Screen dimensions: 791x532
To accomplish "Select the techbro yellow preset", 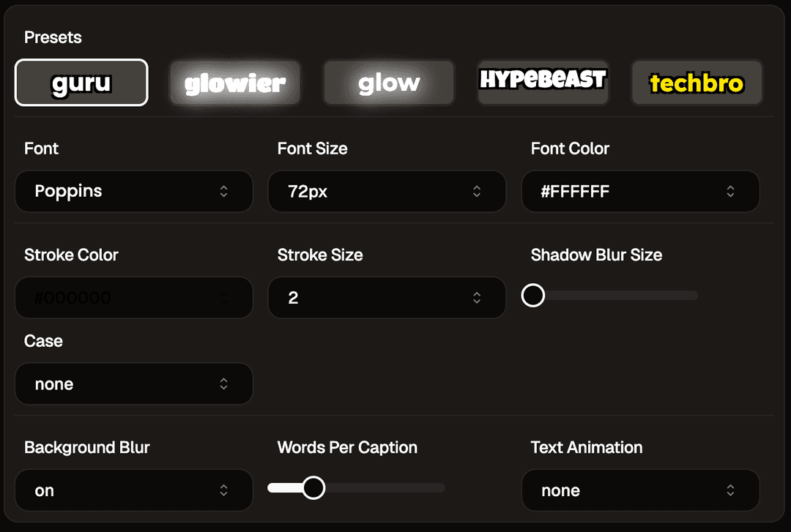I will 697,83.
